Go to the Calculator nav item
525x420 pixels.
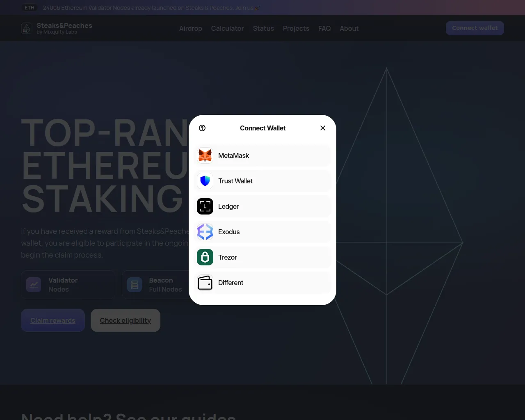pos(227,28)
